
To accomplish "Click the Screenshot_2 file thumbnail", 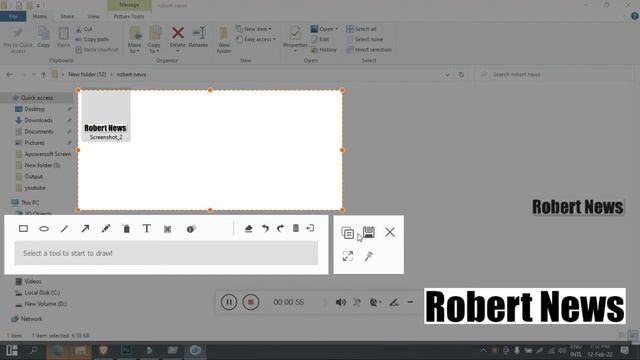I will click(x=106, y=116).
